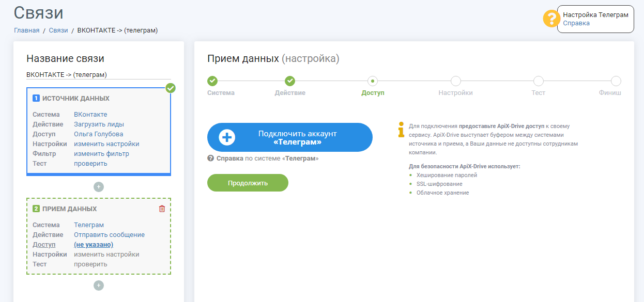Click the ПРИЕМ ДАННЫХ block header
This screenshot has width=644, height=302.
69,209
